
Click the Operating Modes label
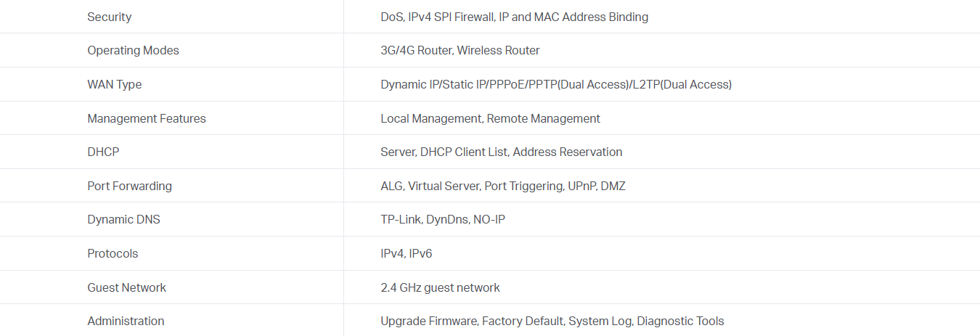click(133, 51)
